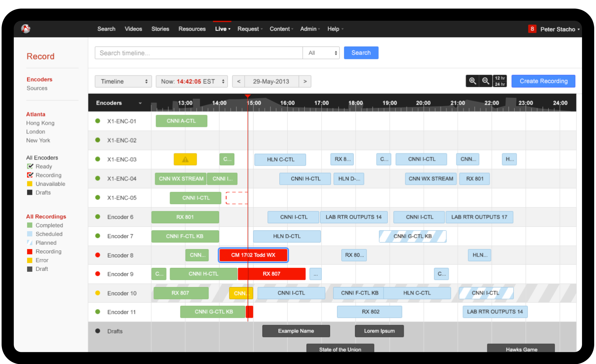Toggle the Ready encoders checkbox
Image resolution: width=596 pixels, height=364 pixels.
[30, 166]
